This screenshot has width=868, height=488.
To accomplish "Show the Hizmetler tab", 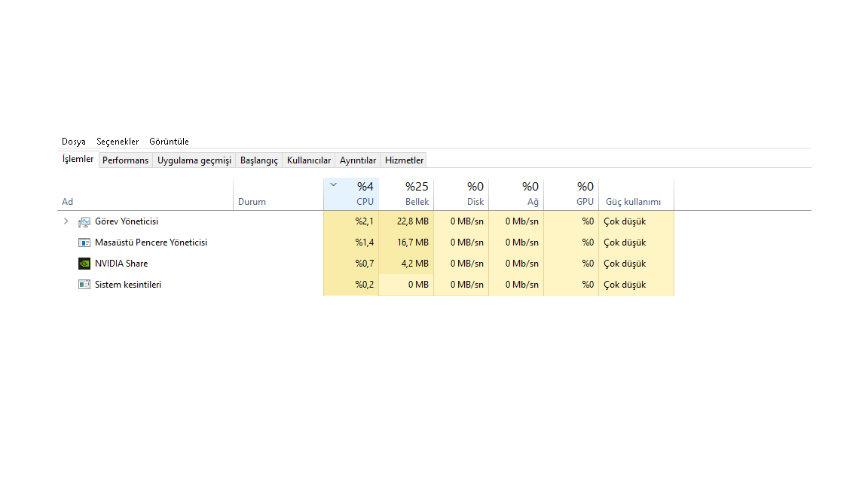I will pyautogui.click(x=405, y=160).
